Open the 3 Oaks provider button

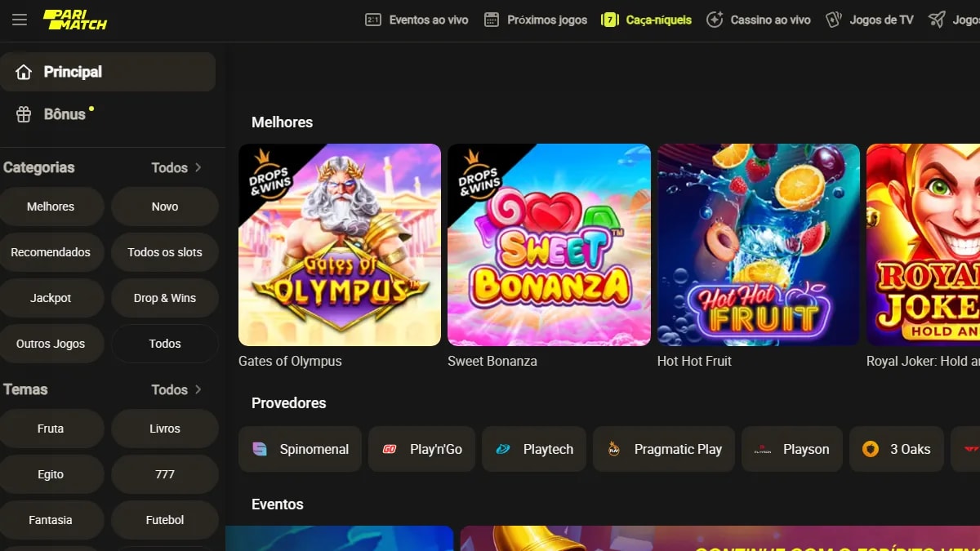click(x=897, y=449)
